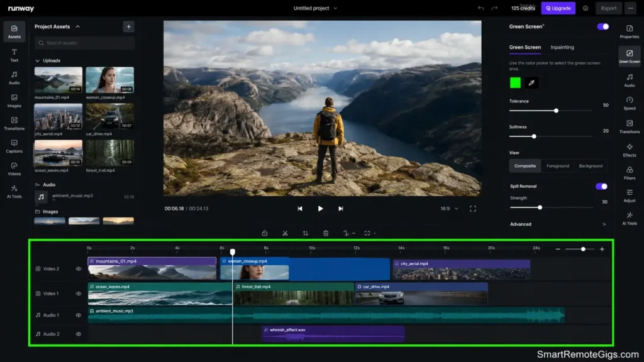644x362 pixels.
Task: Mute the Audio 1 track visibility
Action: click(79, 315)
